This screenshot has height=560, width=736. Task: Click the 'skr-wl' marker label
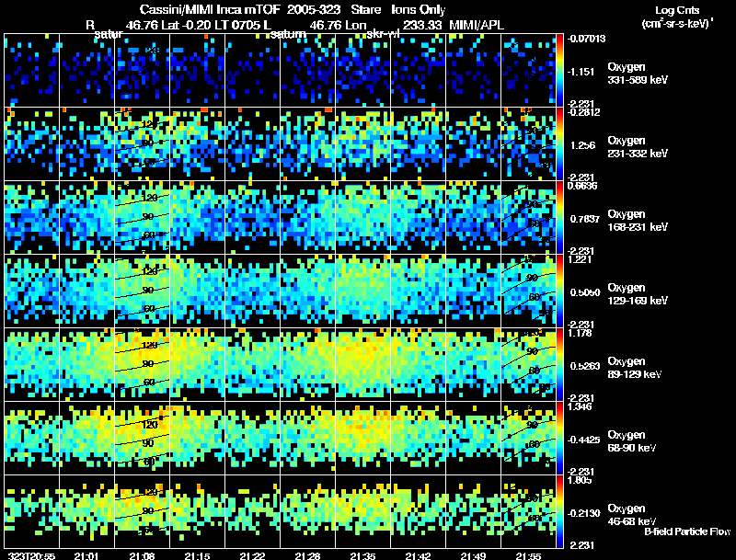click(x=384, y=34)
